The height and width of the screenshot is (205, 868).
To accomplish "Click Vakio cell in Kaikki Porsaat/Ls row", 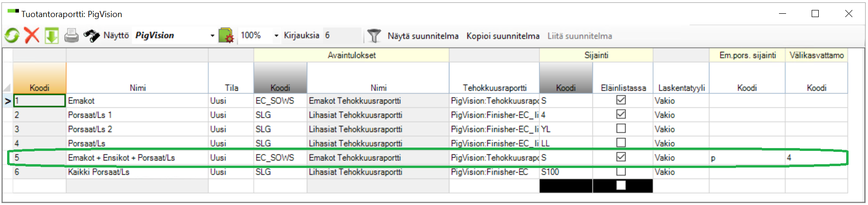I will point(681,172).
